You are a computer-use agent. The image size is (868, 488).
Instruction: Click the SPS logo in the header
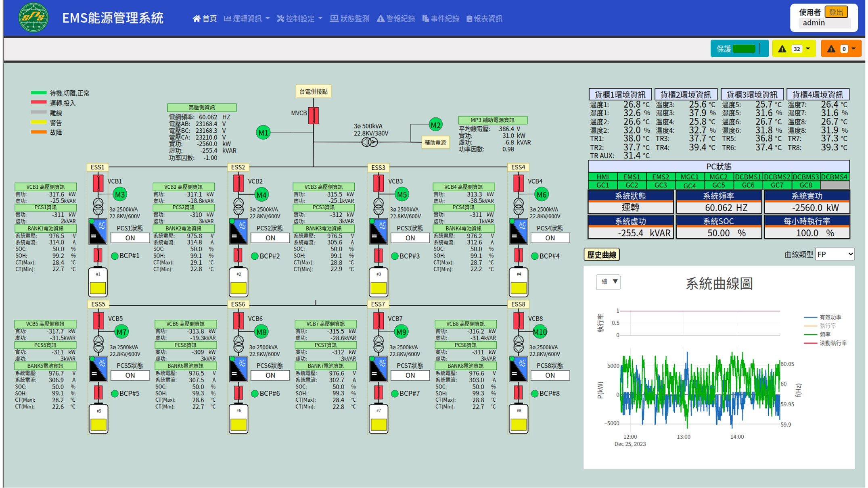pos(33,18)
